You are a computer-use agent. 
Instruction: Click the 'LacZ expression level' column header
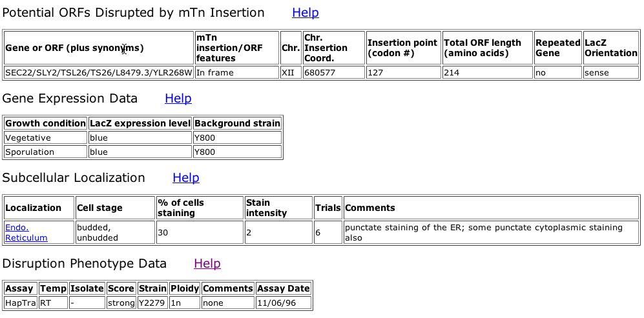tap(140, 123)
